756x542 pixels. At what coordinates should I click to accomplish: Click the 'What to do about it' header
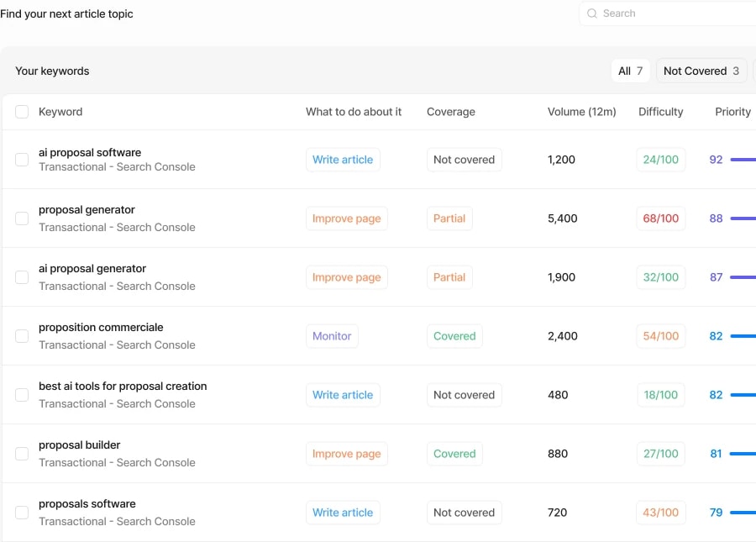[354, 112]
